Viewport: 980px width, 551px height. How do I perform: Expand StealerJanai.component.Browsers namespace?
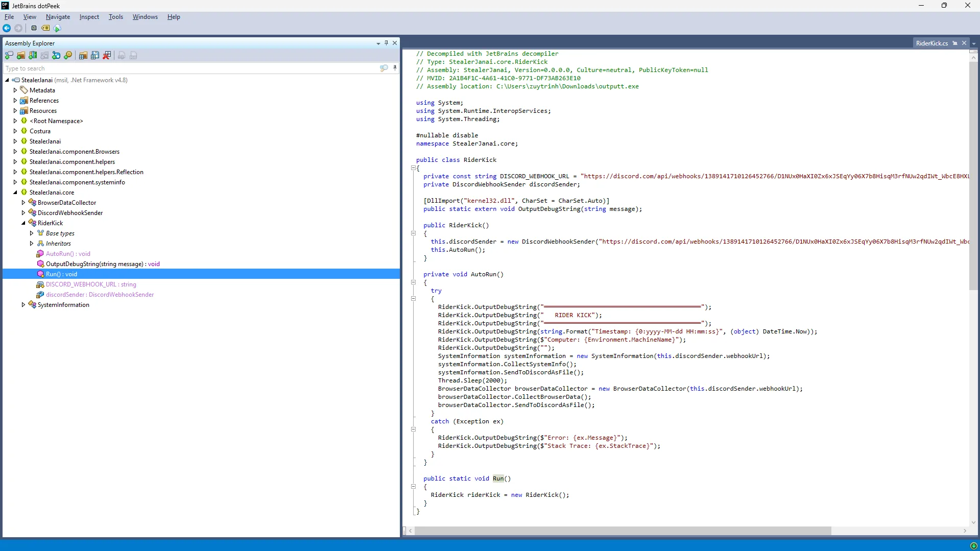15,152
